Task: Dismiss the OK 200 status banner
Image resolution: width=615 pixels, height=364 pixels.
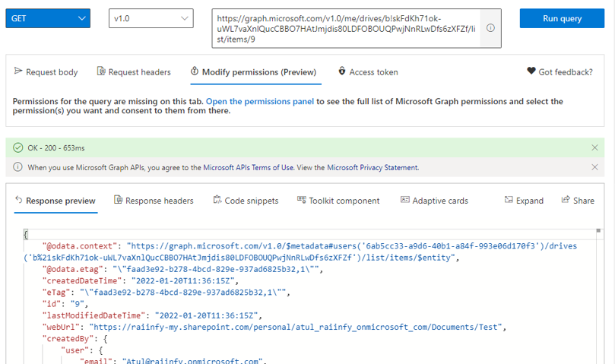Action: click(x=594, y=147)
